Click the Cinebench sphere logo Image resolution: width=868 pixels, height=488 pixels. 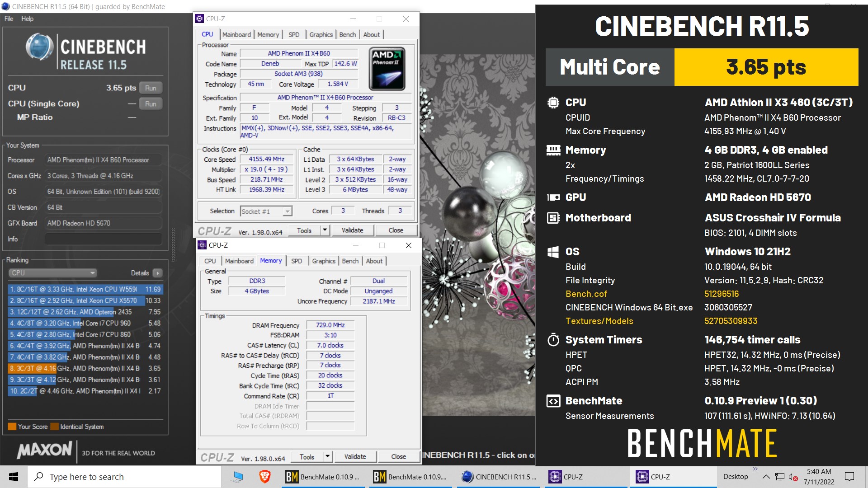click(39, 47)
